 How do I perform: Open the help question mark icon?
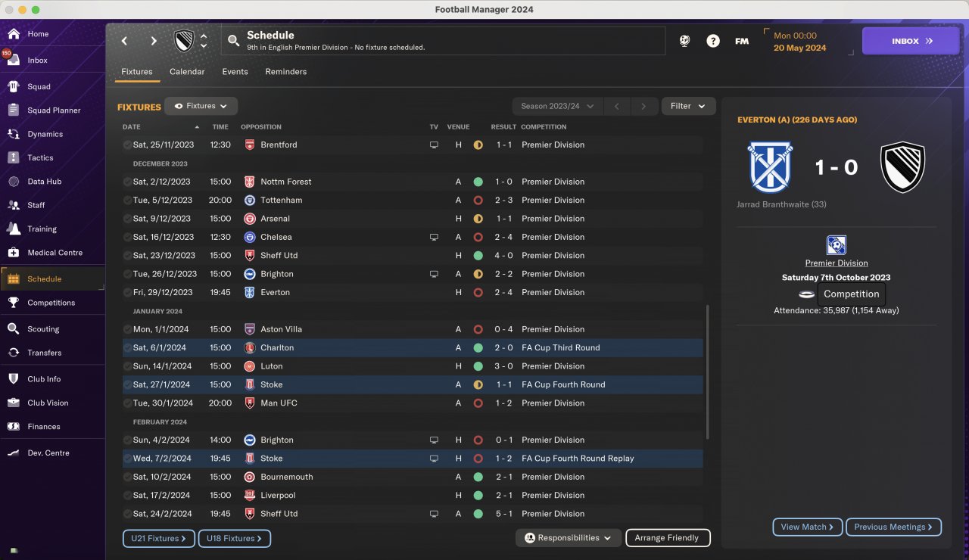click(x=713, y=41)
